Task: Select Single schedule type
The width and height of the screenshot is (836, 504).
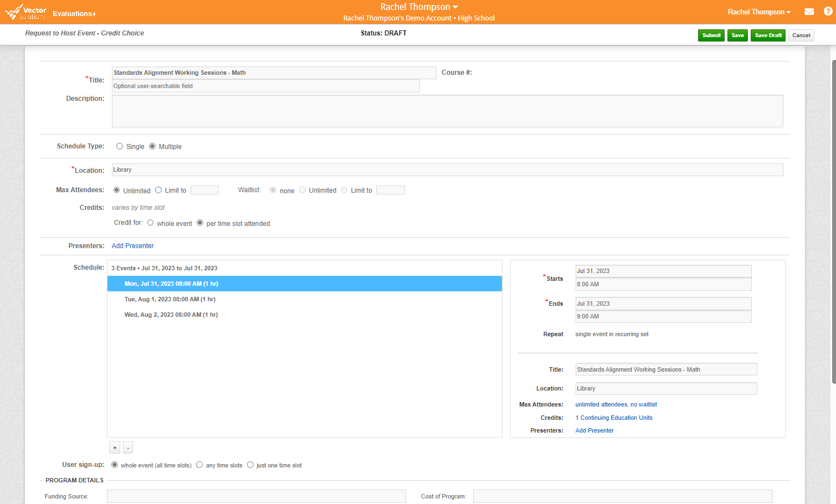Action: 120,146
